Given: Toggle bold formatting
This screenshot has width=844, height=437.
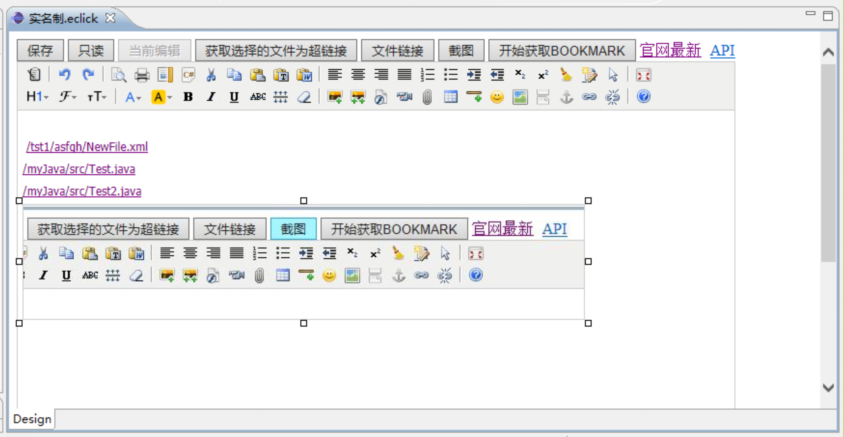Looking at the screenshot, I should click(188, 97).
